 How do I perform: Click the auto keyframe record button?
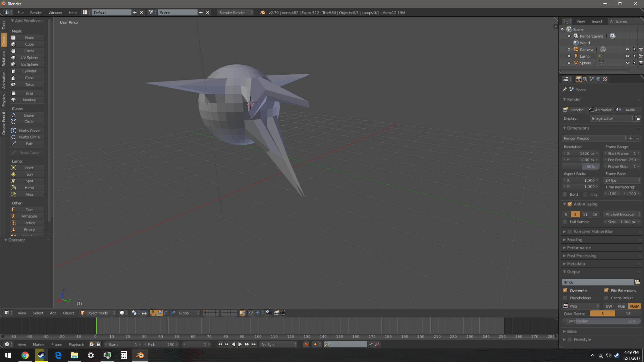point(306,344)
